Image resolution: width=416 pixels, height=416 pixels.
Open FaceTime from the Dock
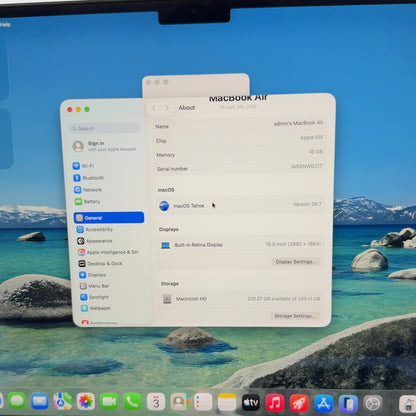109,401
